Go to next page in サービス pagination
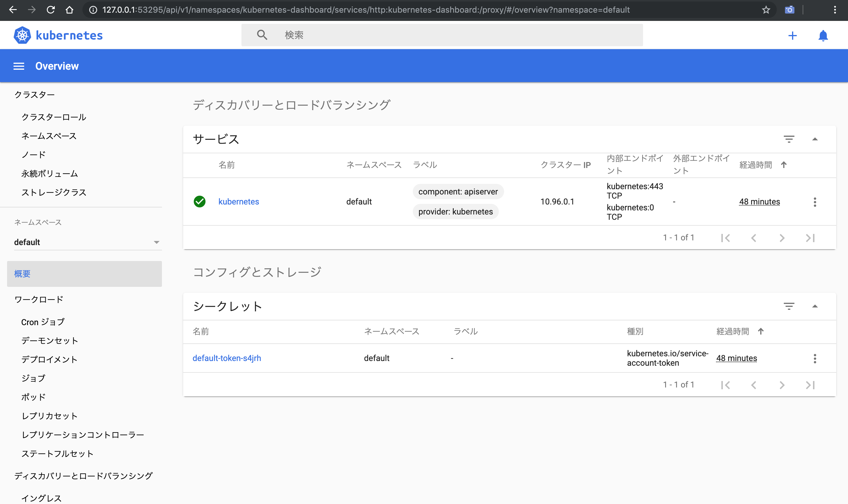This screenshot has width=848, height=504. [x=782, y=238]
